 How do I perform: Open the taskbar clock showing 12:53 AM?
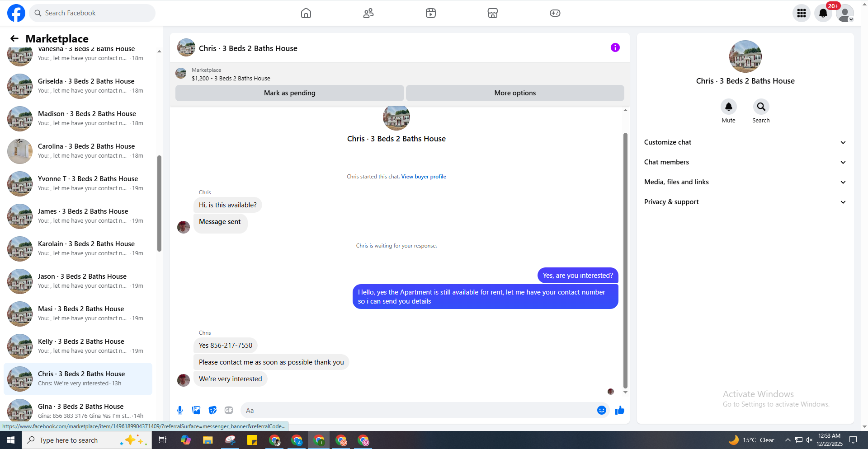point(830,440)
